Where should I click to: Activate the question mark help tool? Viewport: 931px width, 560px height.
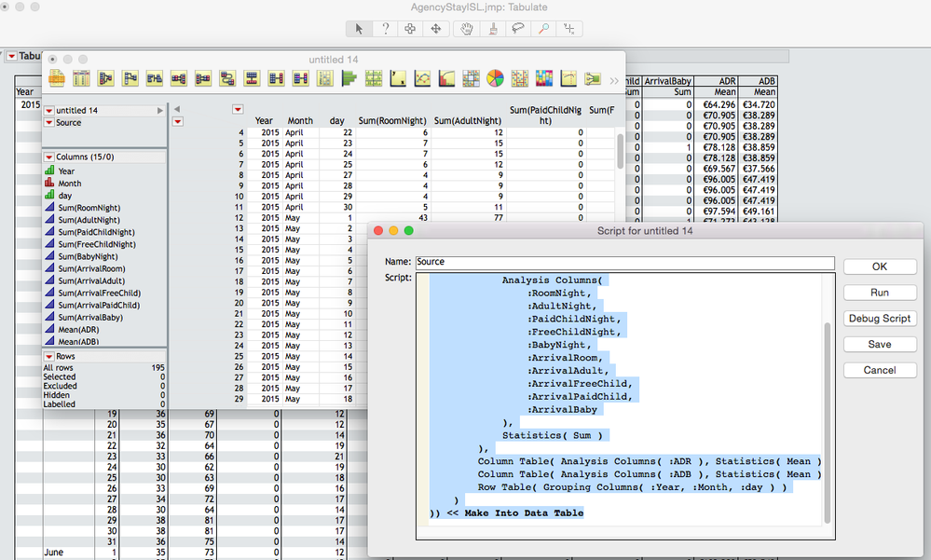point(385,29)
